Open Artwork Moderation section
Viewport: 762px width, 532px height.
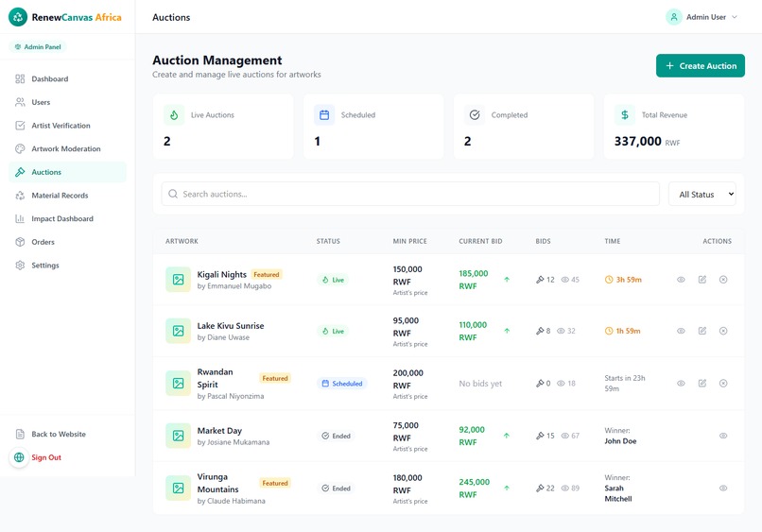click(67, 148)
